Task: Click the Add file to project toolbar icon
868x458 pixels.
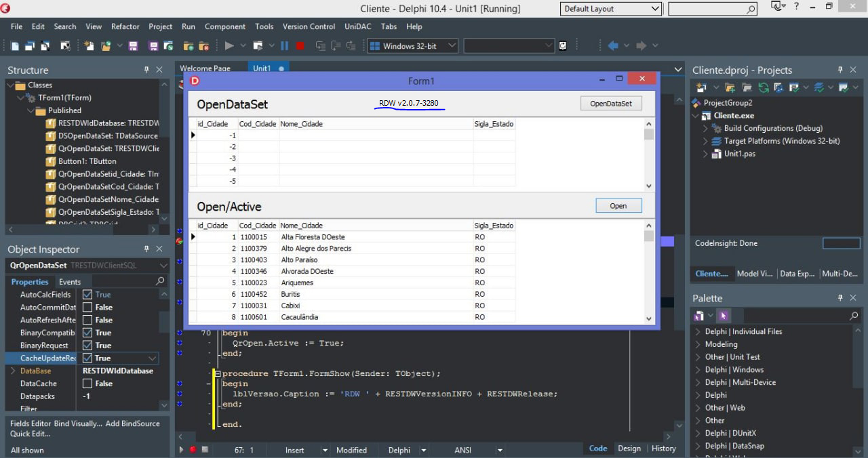Action: pyautogui.click(x=188, y=45)
